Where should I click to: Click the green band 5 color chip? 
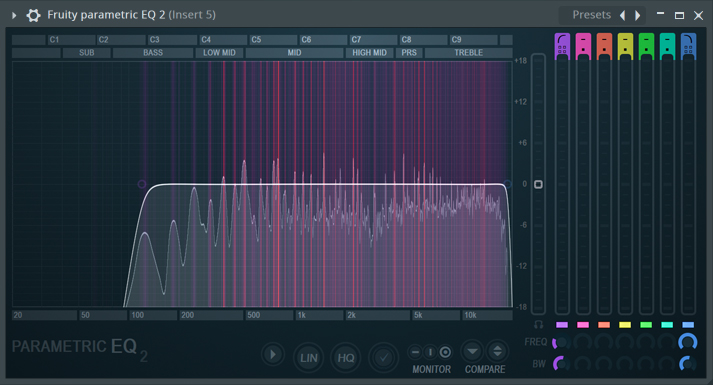[646, 325]
